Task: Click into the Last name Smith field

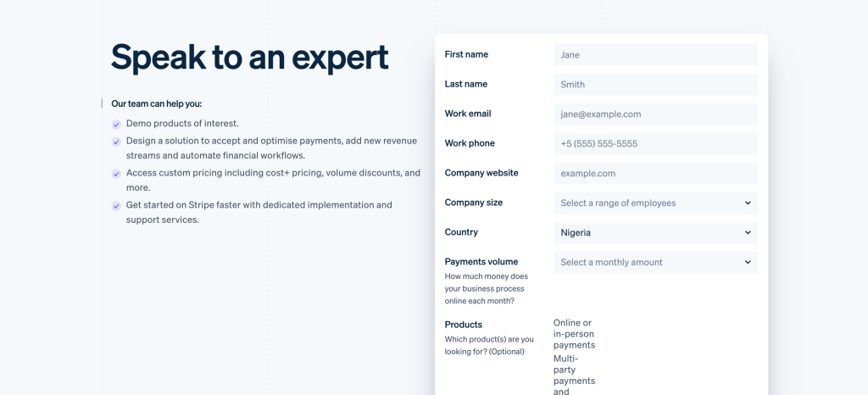Action: pos(655,85)
